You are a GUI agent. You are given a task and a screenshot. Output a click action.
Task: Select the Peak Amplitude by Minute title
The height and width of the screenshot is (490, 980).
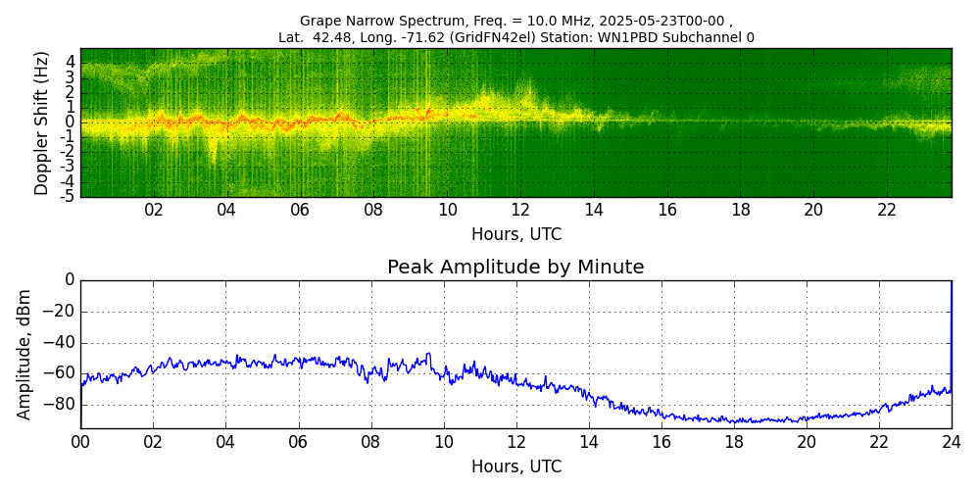[x=515, y=268]
